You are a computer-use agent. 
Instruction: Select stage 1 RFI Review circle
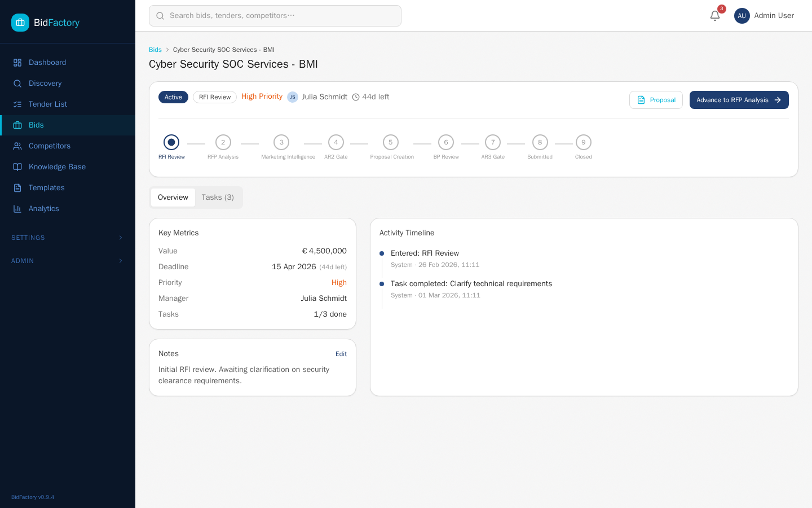pos(171,142)
